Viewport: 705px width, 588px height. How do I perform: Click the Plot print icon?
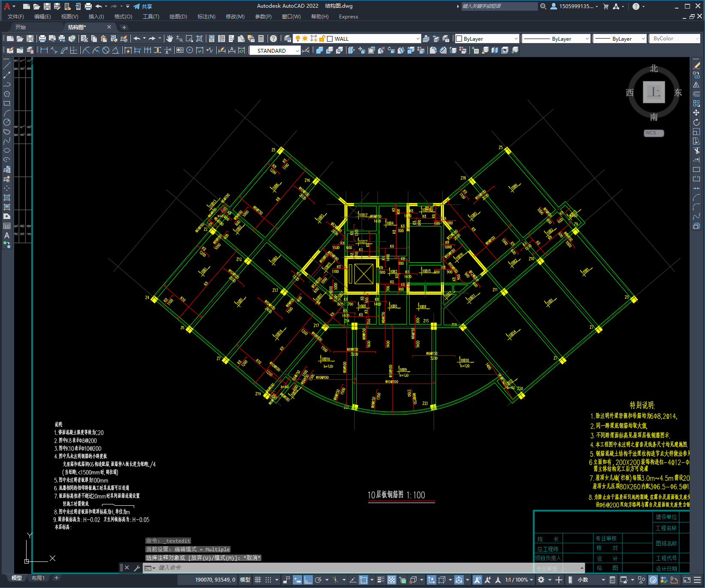point(42,39)
